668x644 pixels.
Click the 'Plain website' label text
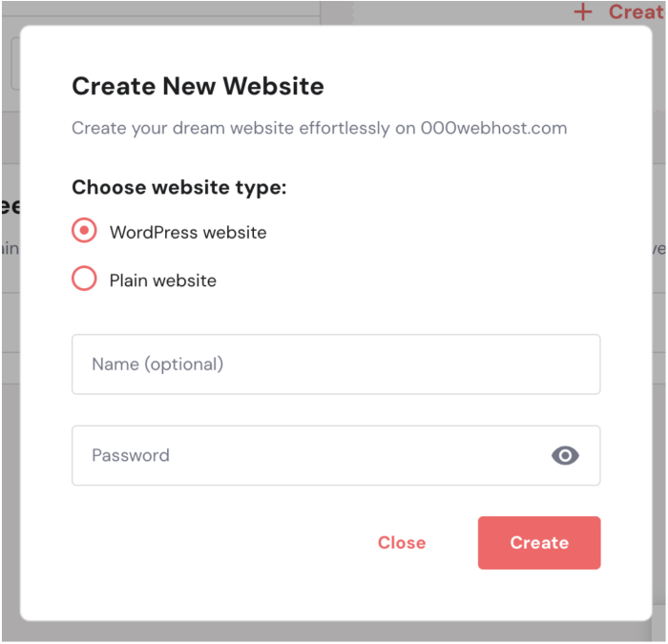tap(163, 280)
